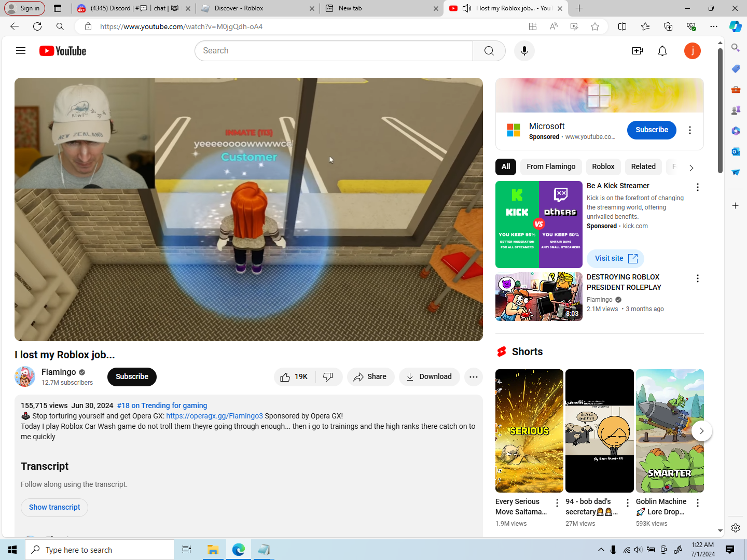Open File Explorer from the taskbar
747x560 pixels.
click(213, 550)
